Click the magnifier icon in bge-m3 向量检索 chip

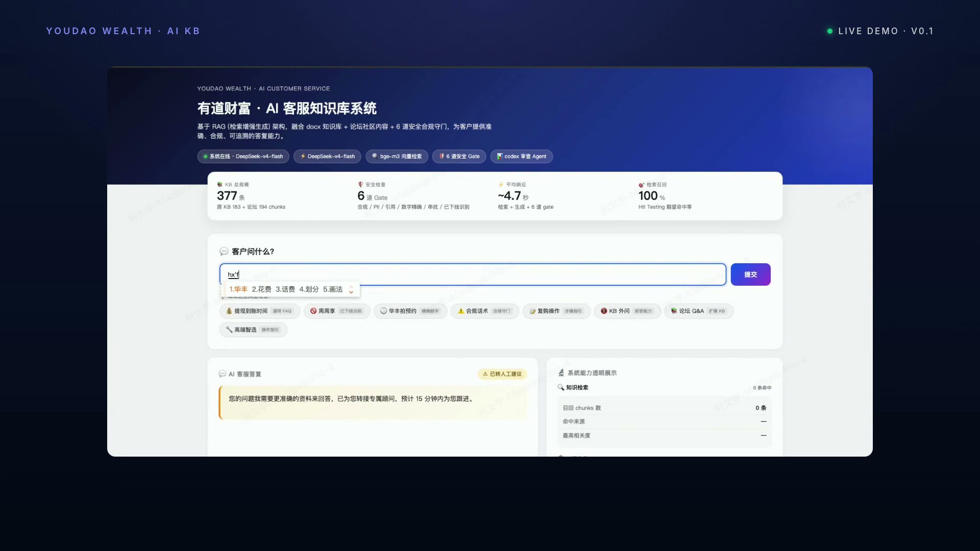pyautogui.click(x=375, y=157)
